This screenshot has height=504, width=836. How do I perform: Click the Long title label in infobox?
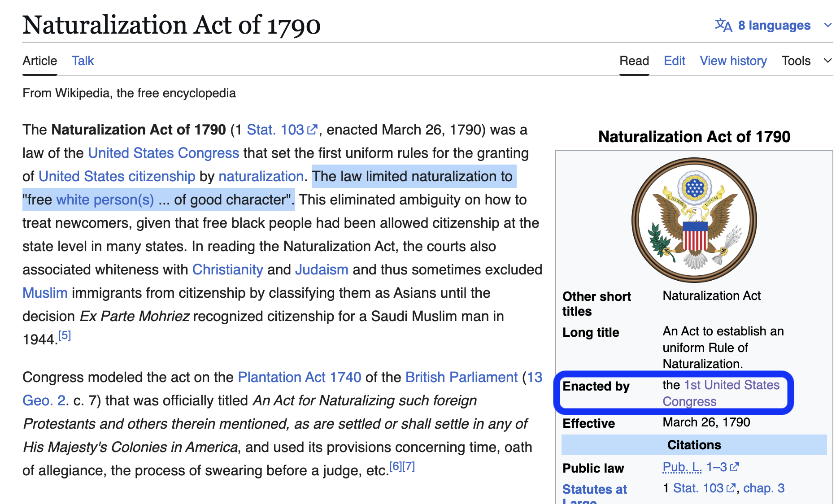pyautogui.click(x=591, y=332)
